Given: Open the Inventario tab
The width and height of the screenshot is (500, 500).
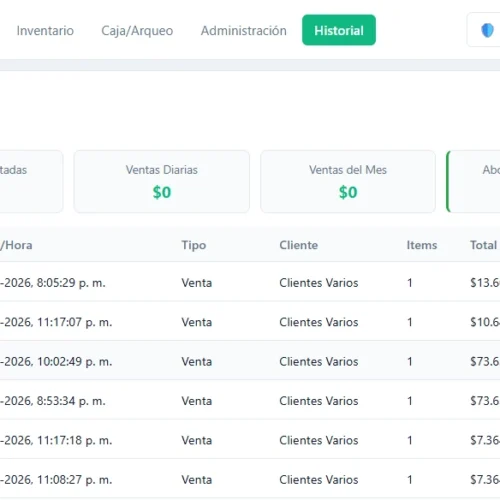Looking at the screenshot, I should [45, 31].
